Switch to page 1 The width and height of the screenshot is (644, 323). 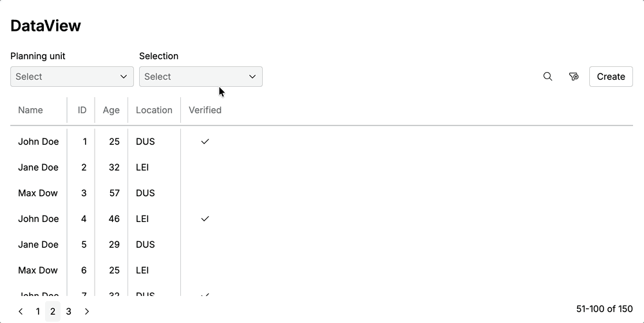[x=38, y=311]
